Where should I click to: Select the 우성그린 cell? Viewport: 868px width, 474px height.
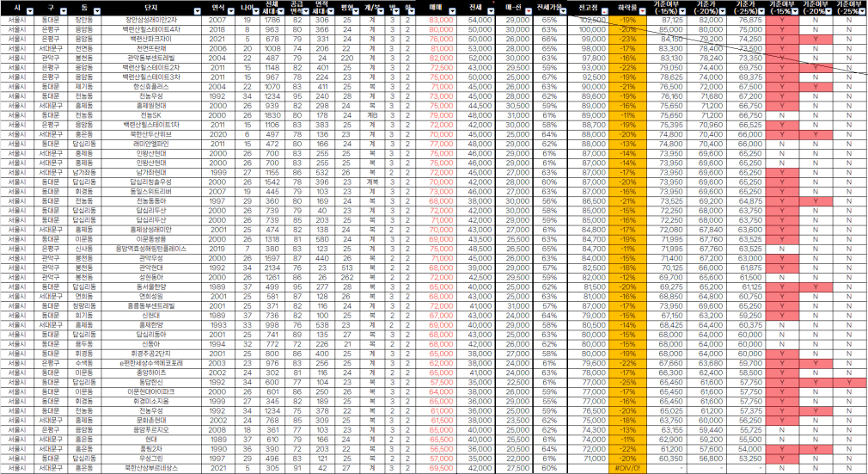coord(151,459)
